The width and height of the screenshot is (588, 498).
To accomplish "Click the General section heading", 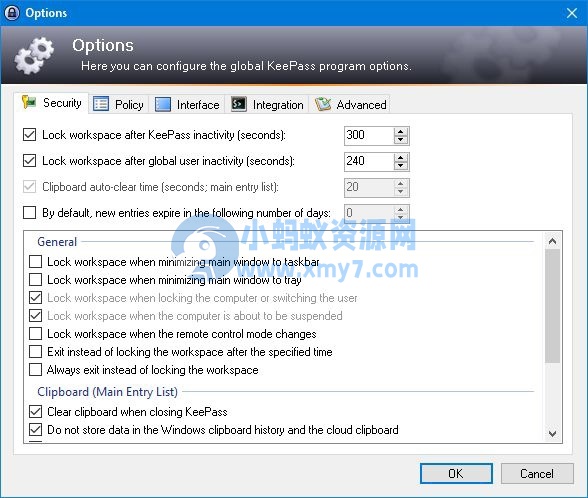I will coord(57,242).
